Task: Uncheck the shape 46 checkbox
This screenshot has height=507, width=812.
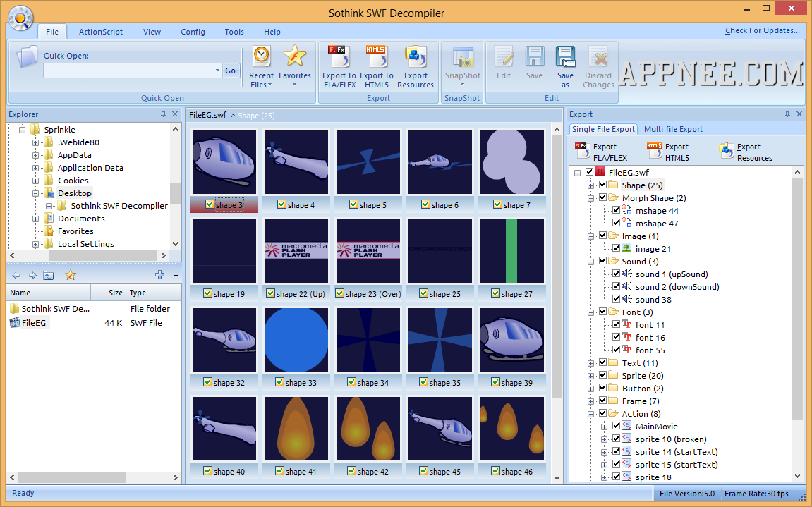Action: click(495, 471)
